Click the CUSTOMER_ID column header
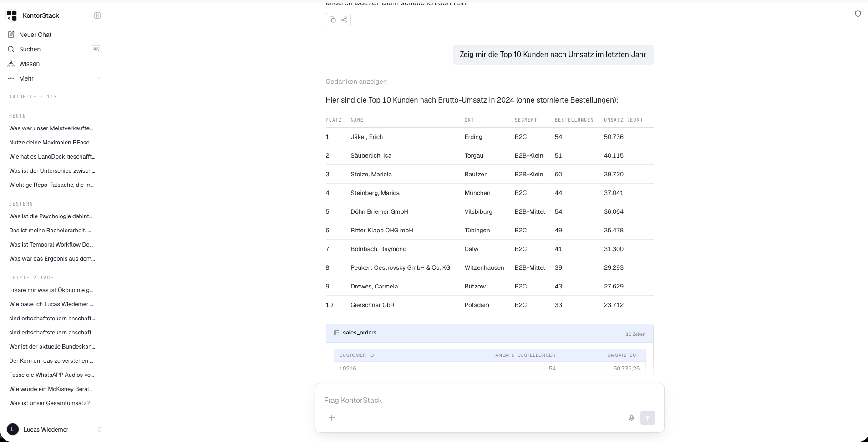Viewport: 868px width, 442px height. coord(356,355)
